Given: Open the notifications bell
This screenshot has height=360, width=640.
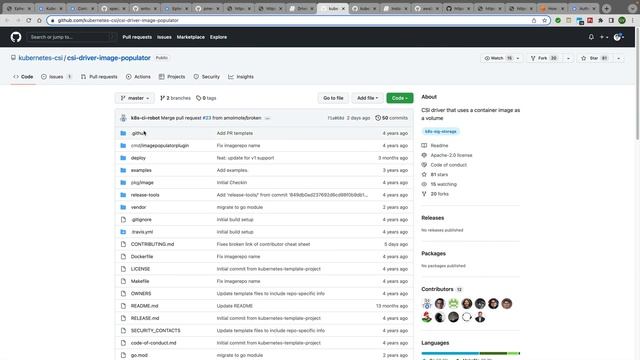Looking at the screenshot, I should click(591, 37).
